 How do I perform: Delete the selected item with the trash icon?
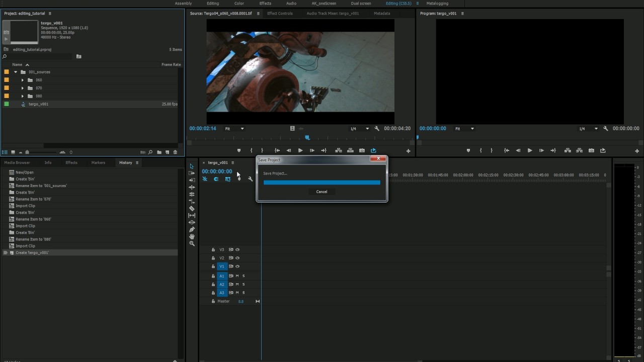175,152
